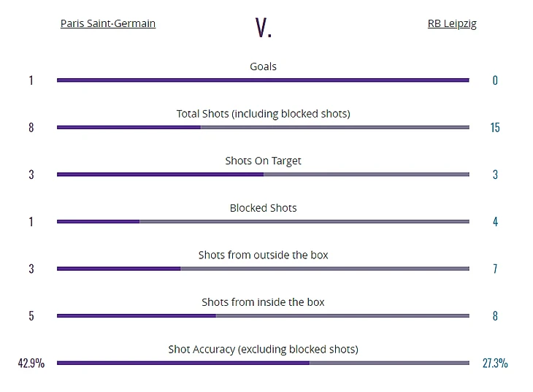
Task: Select the Shots On Target label
Action: point(263,161)
